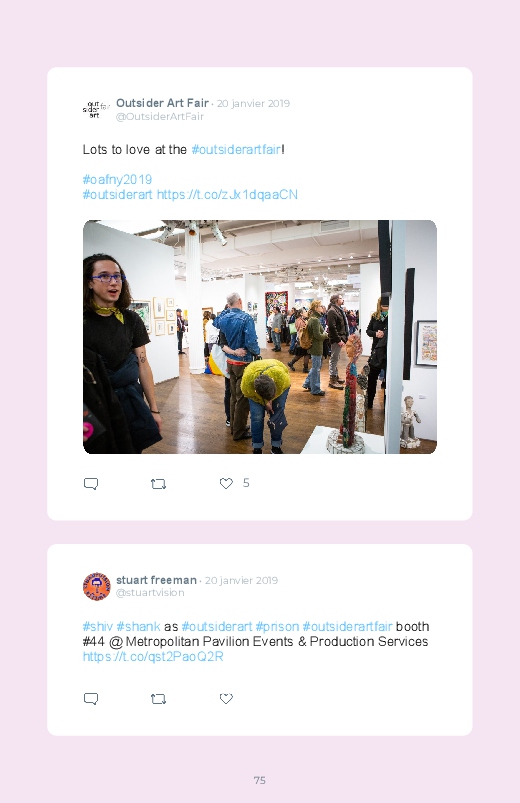Open the #prison hashtag

277,627
